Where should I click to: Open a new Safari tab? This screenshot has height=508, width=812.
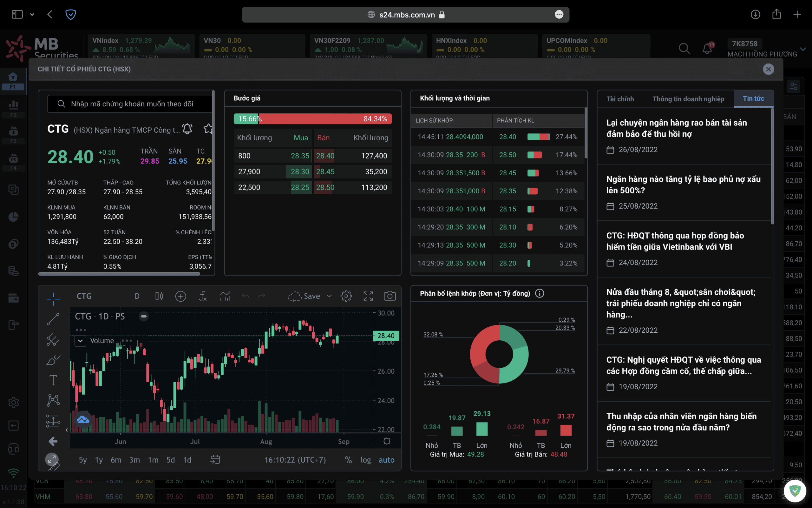pos(797,15)
